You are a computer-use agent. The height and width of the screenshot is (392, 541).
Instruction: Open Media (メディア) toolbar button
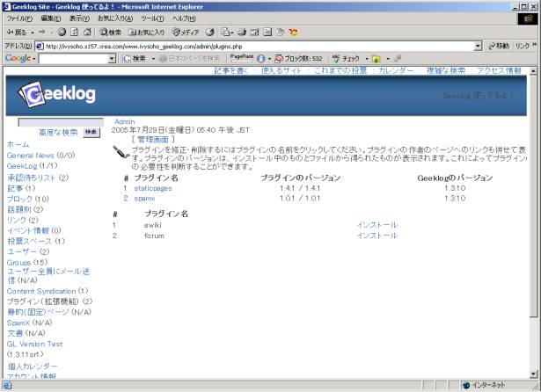point(186,33)
